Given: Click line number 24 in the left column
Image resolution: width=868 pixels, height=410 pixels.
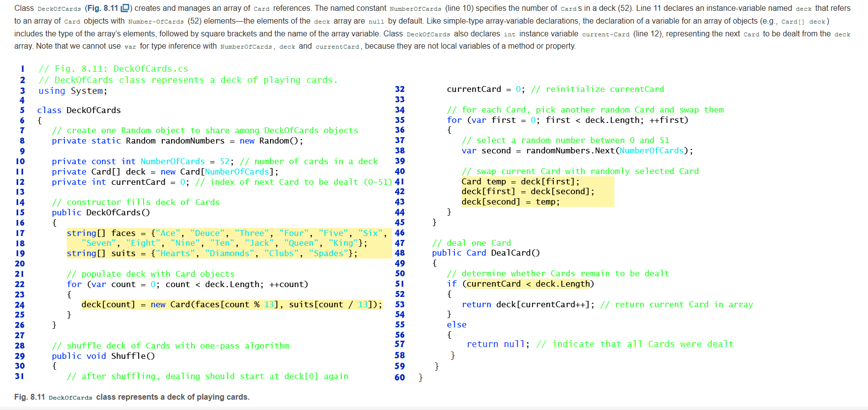Looking at the screenshot, I should (20, 305).
